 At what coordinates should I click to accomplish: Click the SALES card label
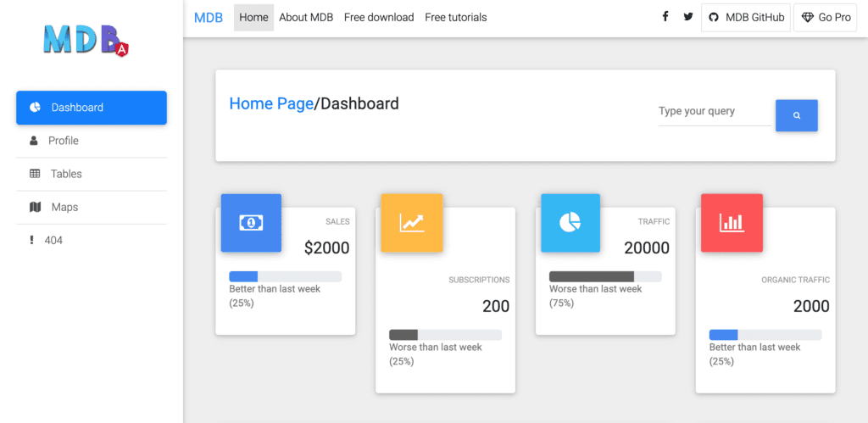(337, 221)
